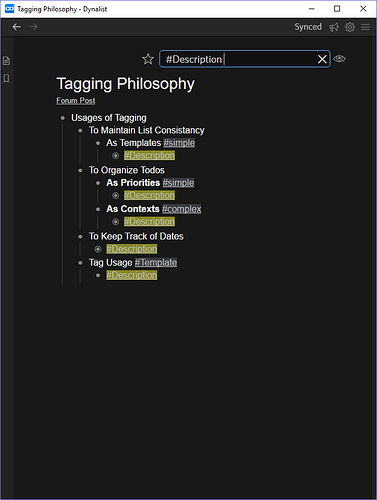Expand the #Description bullet under As Templates

tap(116, 156)
